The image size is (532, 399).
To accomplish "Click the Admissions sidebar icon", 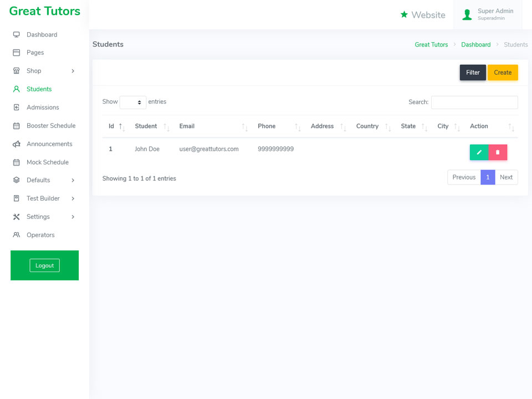I will tap(16, 107).
